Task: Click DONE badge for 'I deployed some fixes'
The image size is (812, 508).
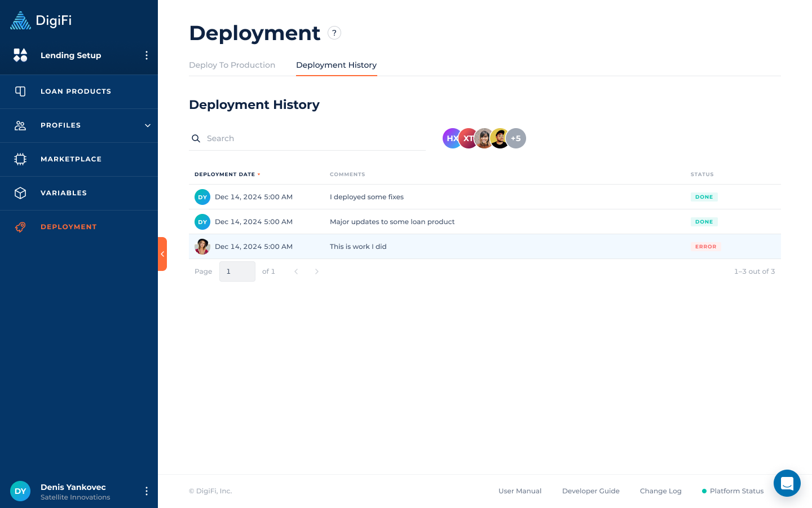Action: [704, 197]
